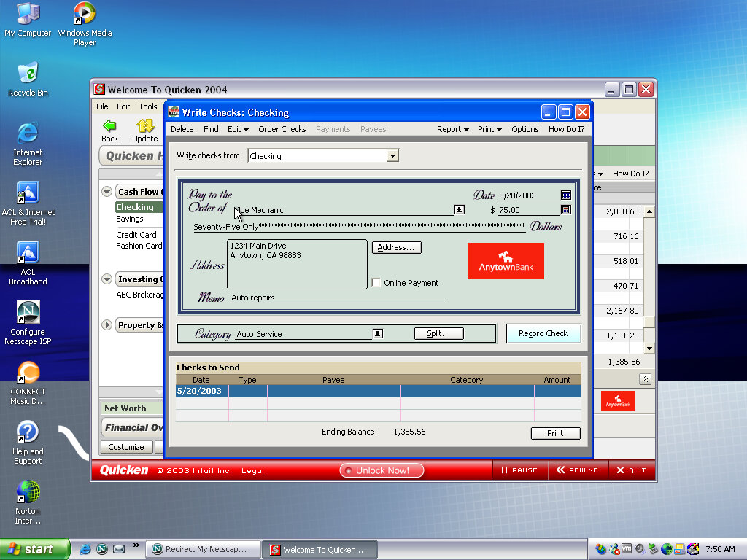Open the amount calculator icon
The height and width of the screenshot is (560, 747).
pyautogui.click(x=566, y=210)
